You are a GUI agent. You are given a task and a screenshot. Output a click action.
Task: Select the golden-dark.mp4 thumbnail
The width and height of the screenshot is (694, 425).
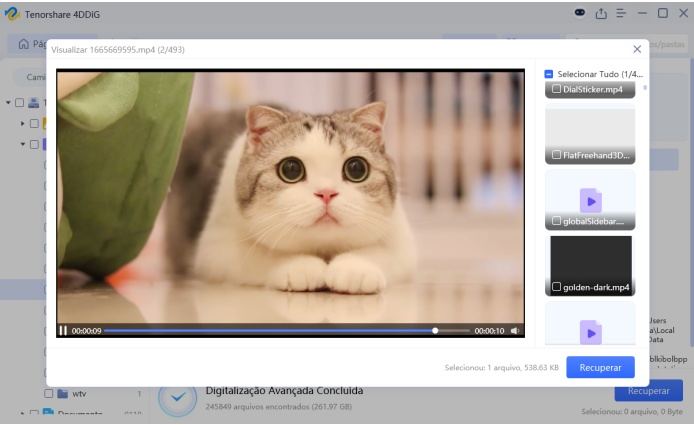click(x=590, y=260)
